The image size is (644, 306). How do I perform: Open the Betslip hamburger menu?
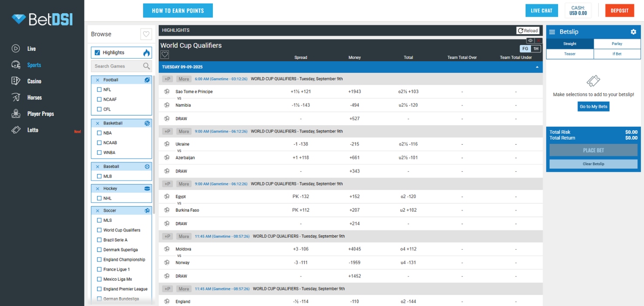552,32
